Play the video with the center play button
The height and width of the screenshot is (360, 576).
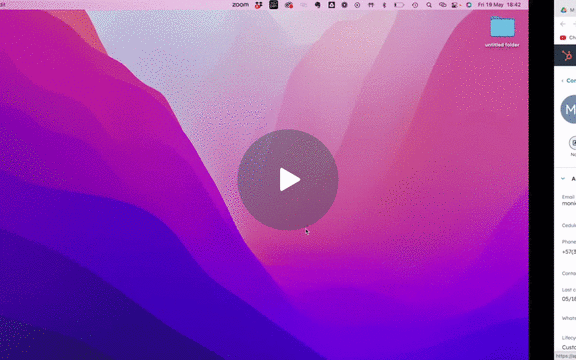tap(288, 180)
